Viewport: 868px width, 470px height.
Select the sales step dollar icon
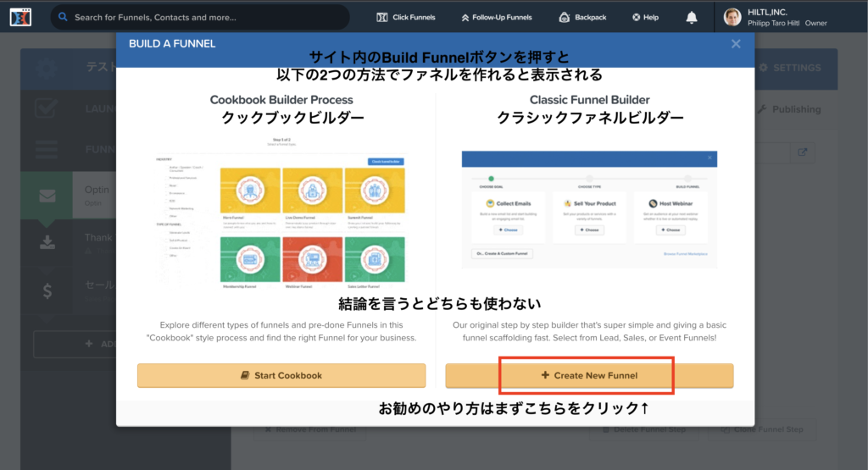47,290
